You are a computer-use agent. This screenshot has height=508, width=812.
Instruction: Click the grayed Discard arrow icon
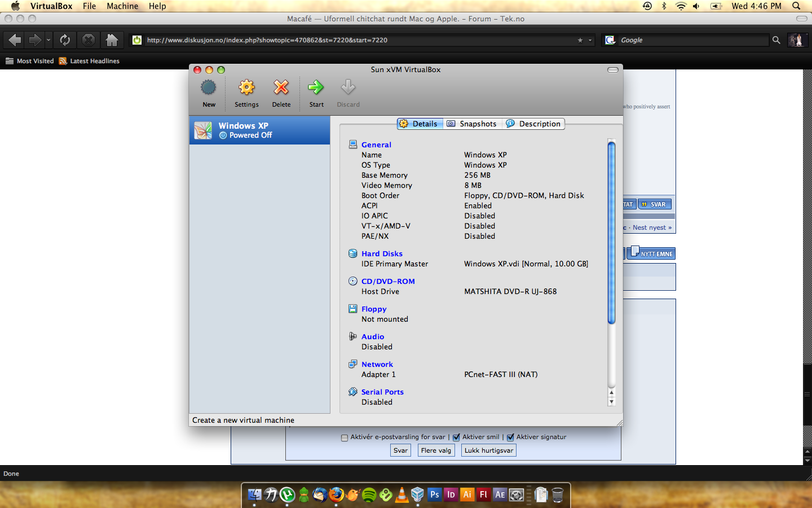348,87
